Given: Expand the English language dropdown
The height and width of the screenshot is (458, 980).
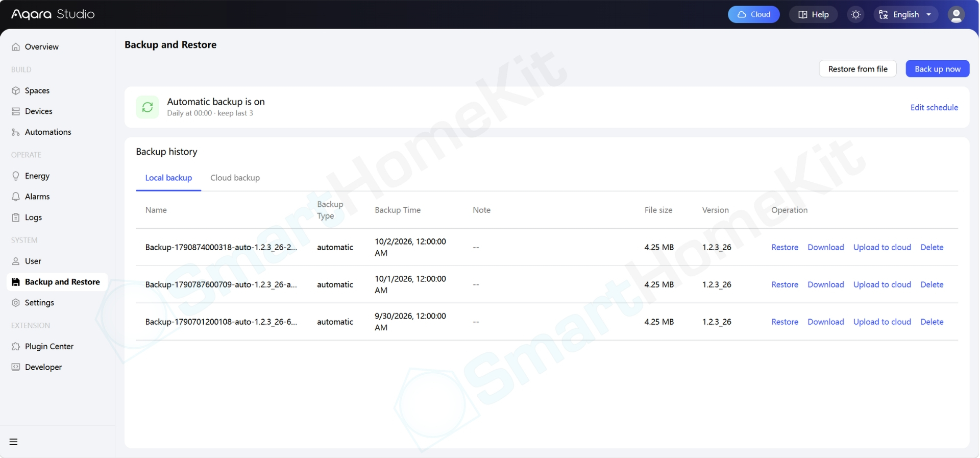Looking at the screenshot, I should (906, 14).
